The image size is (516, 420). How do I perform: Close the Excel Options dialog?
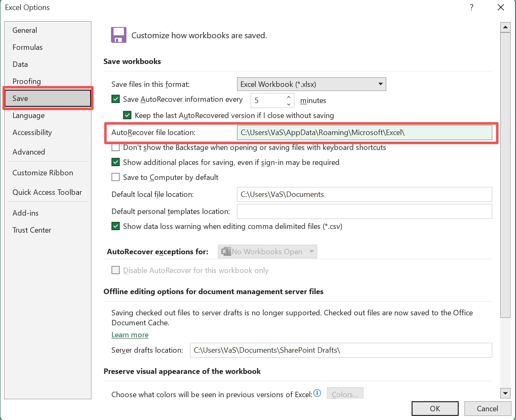click(x=501, y=7)
